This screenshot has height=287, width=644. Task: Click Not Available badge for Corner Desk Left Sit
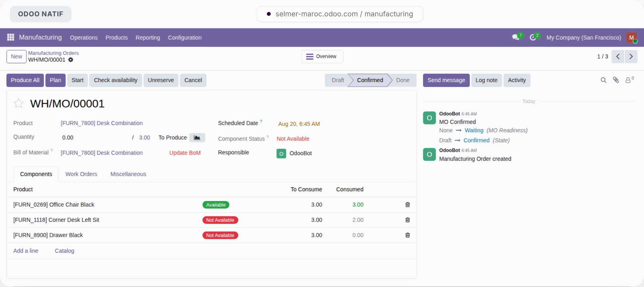point(220,220)
